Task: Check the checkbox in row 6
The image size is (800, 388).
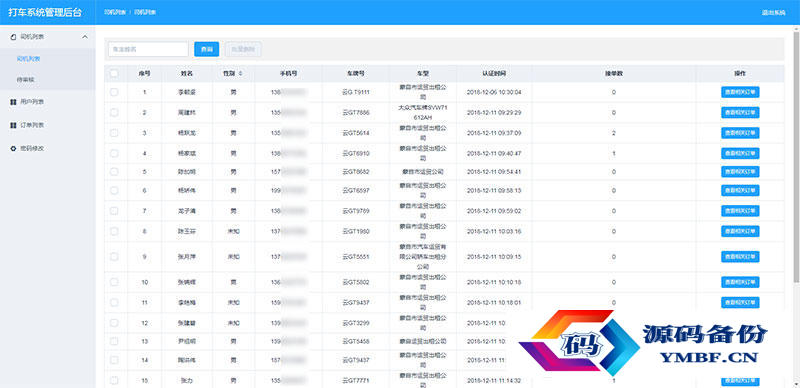Action: [x=114, y=190]
